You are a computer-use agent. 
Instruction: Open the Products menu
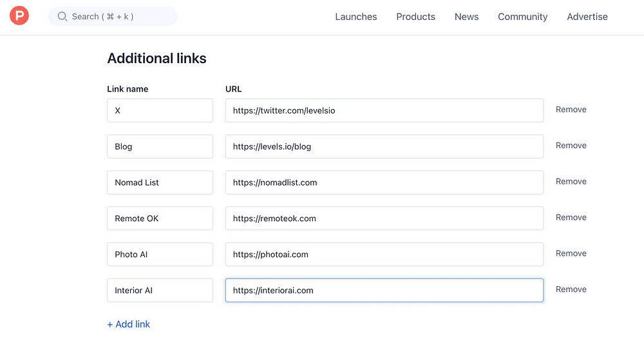(x=415, y=17)
